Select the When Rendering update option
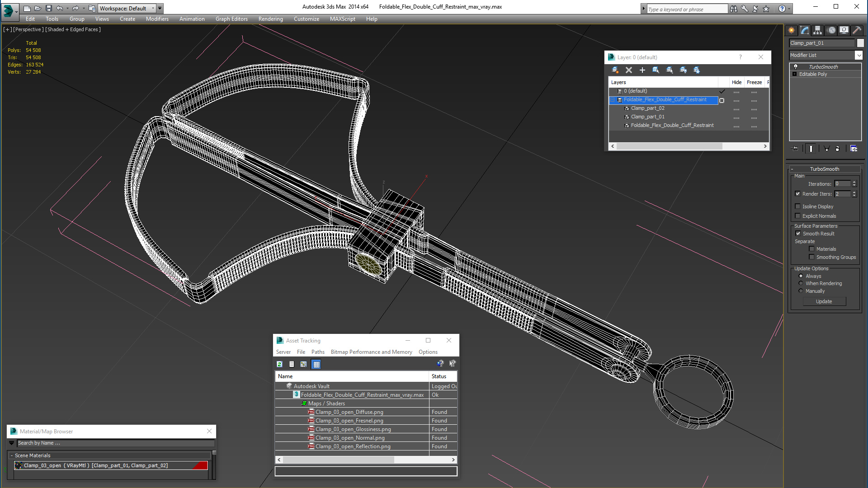This screenshot has height=488, width=868. 801,283
